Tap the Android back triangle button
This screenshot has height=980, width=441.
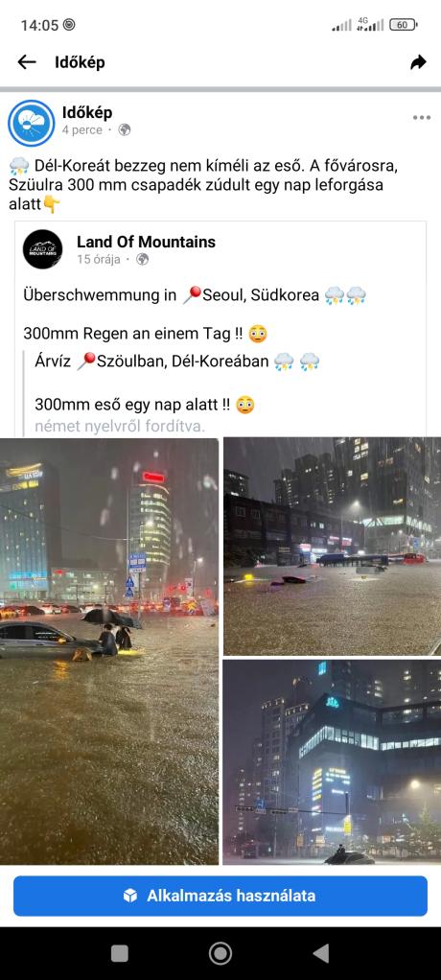point(321,953)
